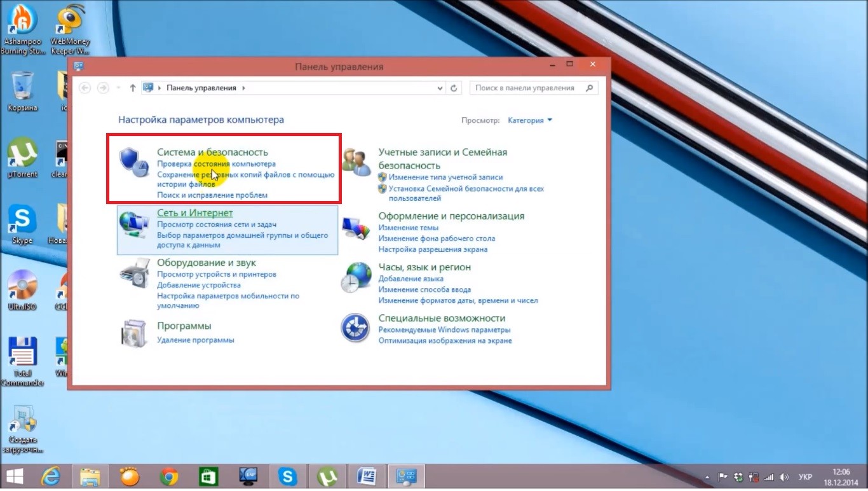Click the Action Center flag tray icon
Viewport: 868px width, 491px height.
[723, 476]
